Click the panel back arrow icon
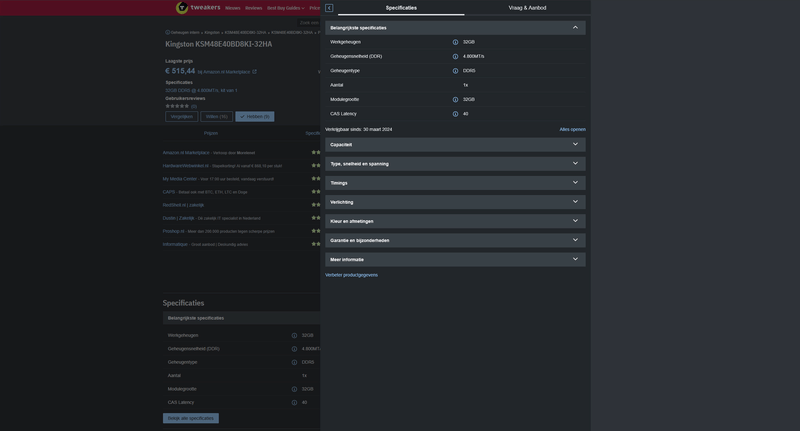This screenshot has width=800, height=431. click(329, 8)
